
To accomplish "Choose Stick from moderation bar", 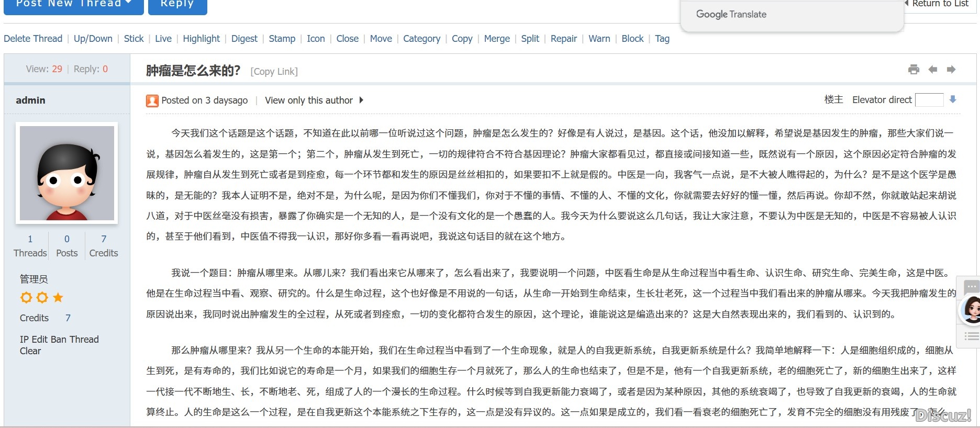I will [133, 39].
